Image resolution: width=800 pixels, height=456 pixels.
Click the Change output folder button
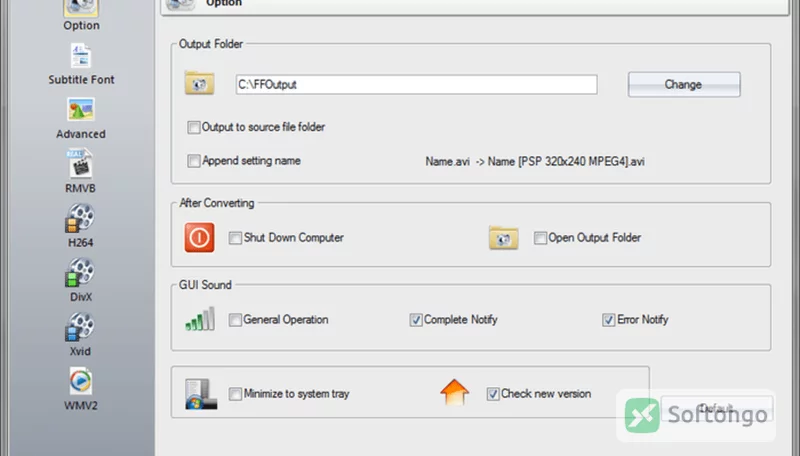tap(684, 85)
